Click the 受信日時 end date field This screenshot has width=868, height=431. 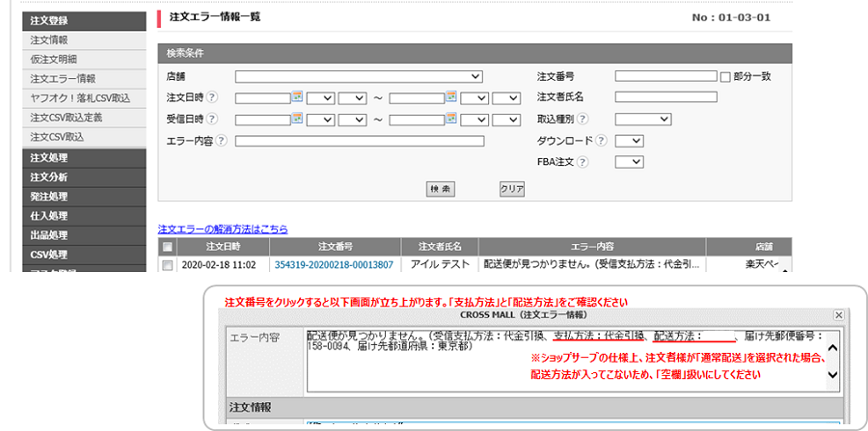click(x=417, y=119)
